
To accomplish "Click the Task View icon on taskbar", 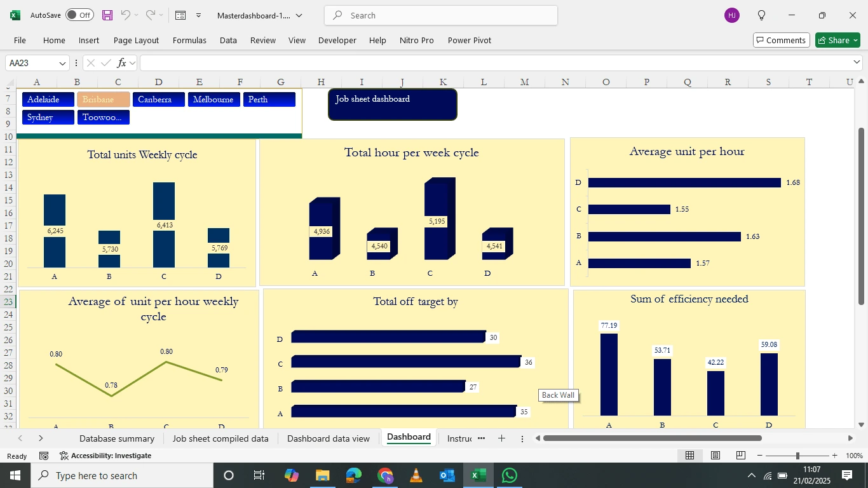I will pyautogui.click(x=259, y=475).
